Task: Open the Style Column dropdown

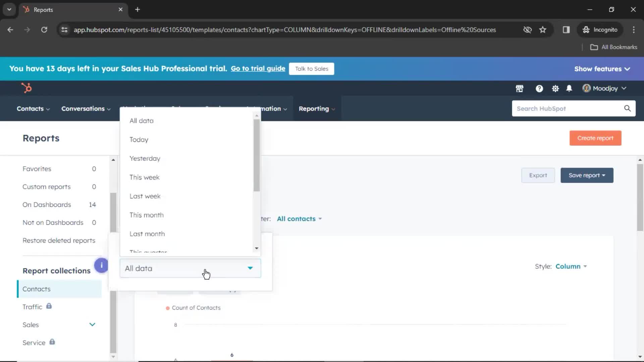Action: (571, 266)
